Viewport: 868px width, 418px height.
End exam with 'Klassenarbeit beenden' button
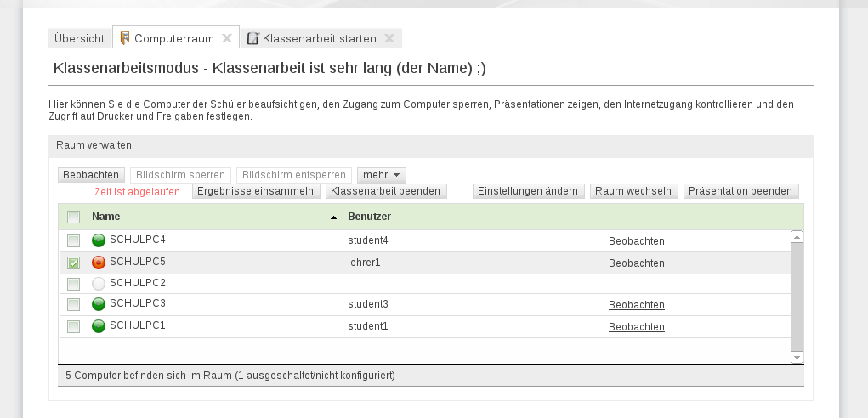pyautogui.click(x=385, y=191)
